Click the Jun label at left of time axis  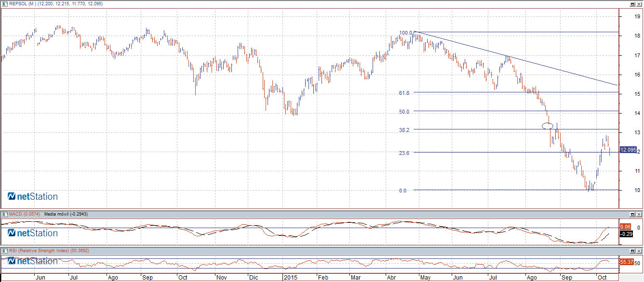pos(41,278)
